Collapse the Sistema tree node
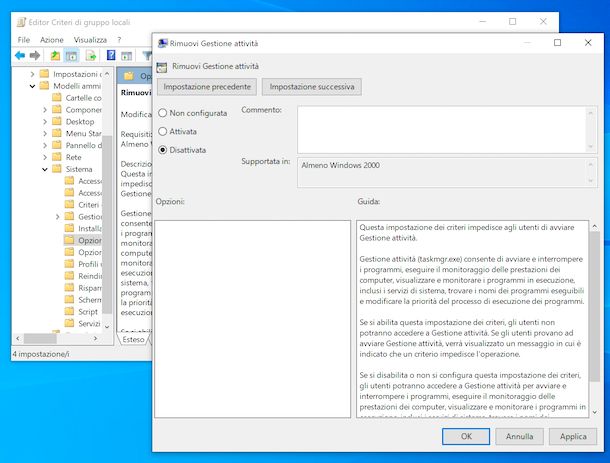 [x=45, y=169]
